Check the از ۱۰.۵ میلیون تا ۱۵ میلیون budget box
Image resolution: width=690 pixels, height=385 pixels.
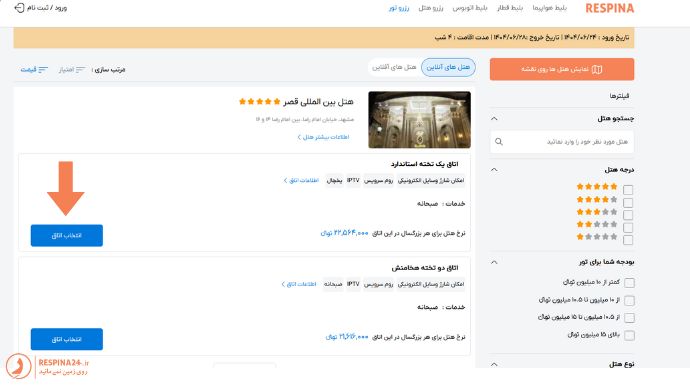tap(629, 318)
